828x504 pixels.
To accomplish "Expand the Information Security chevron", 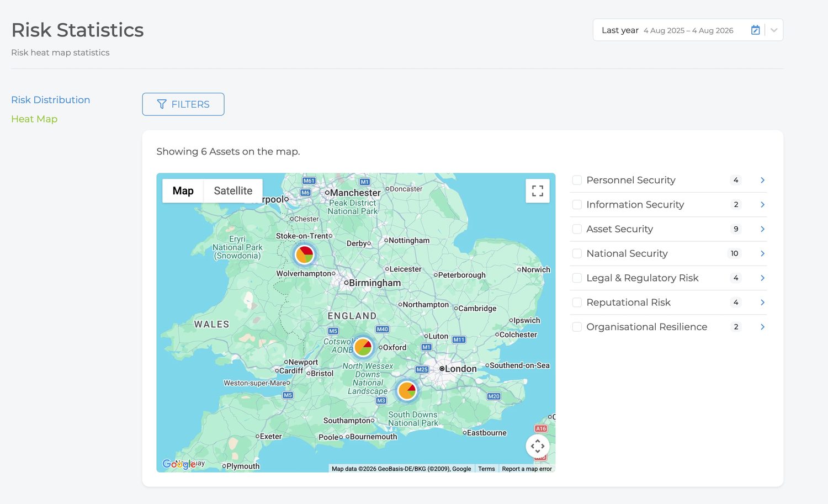I will tap(762, 205).
